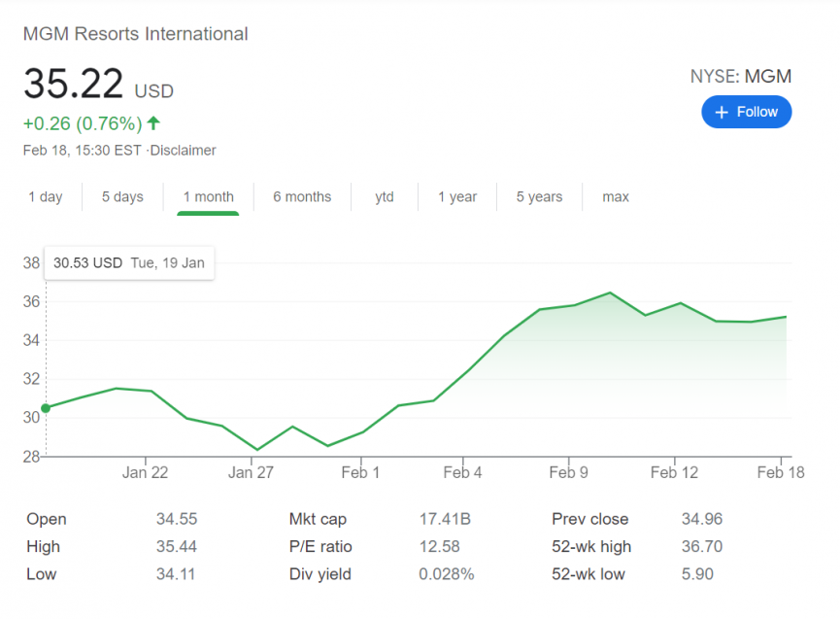Click the blue Follow button
This screenshot has width=840, height=619.
pyautogui.click(x=746, y=112)
